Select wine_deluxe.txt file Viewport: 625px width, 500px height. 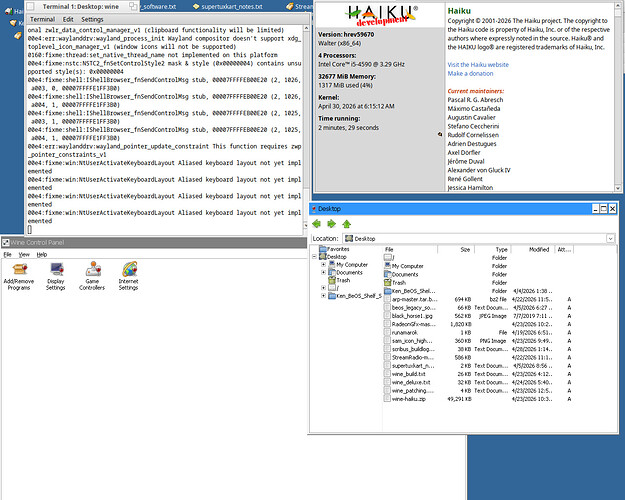click(407, 382)
